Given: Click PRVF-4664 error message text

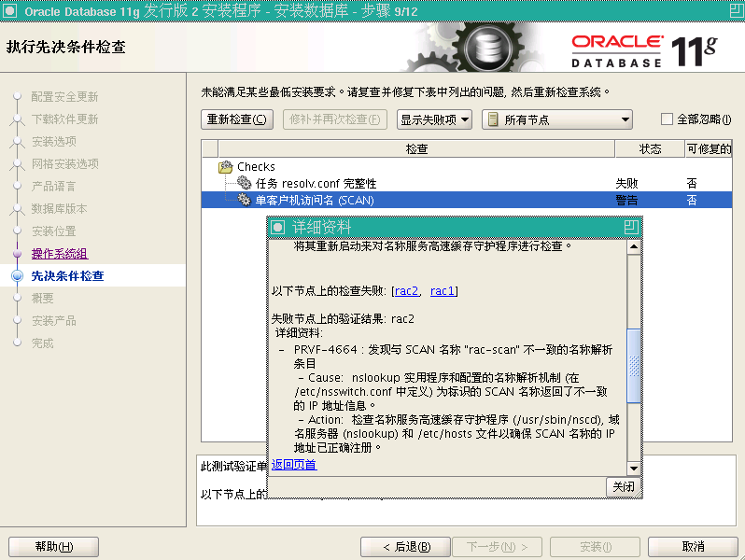Looking at the screenshot, I should click(x=453, y=357).
